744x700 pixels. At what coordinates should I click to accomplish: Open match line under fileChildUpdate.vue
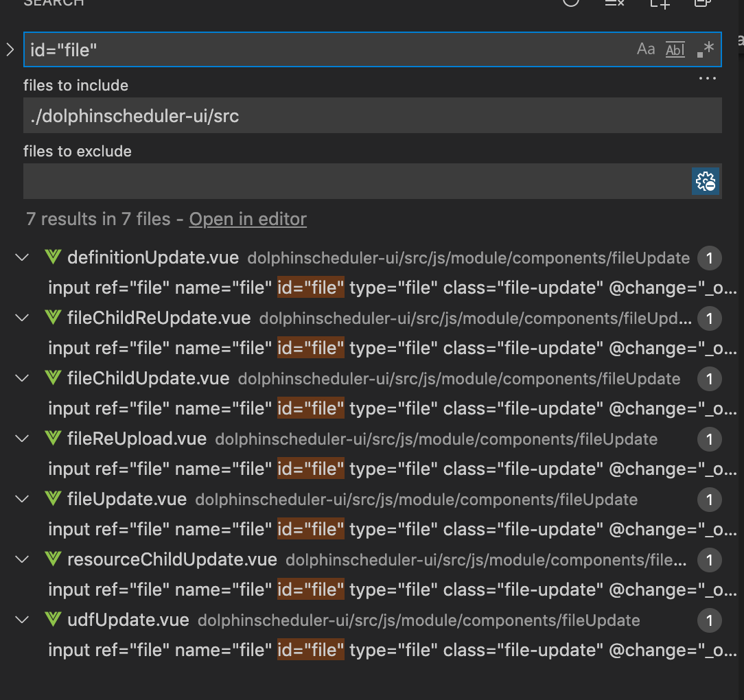click(393, 408)
